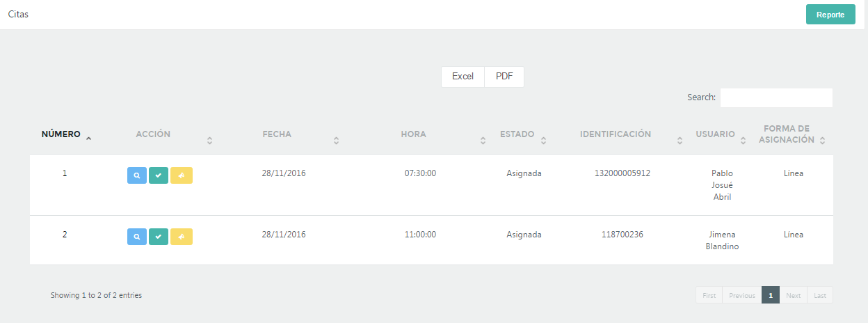868x323 pixels.
Task: Click the green checkmark icon for appointment 1
Action: tap(159, 175)
